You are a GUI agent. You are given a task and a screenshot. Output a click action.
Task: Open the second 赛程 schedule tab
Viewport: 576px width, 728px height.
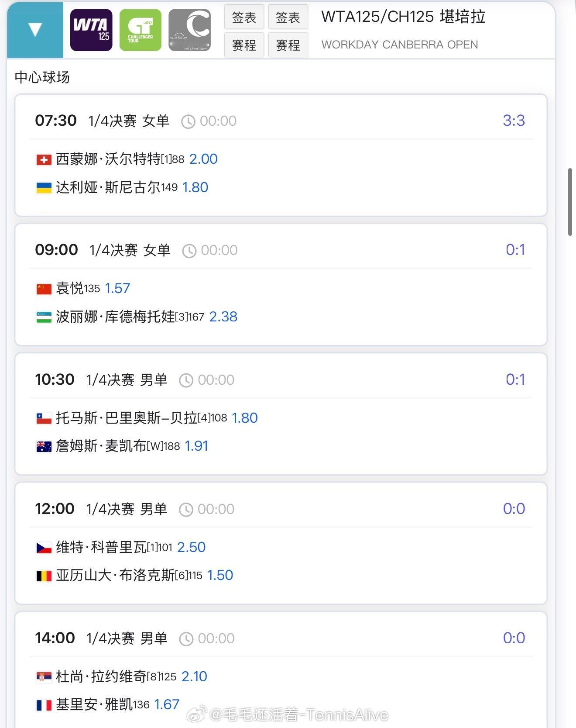288,45
